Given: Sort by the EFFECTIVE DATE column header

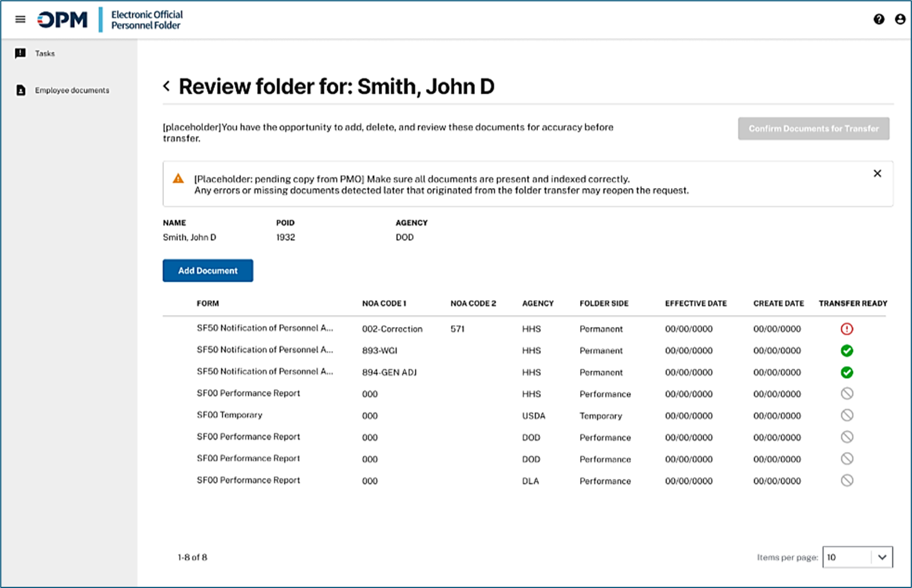Looking at the screenshot, I should point(696,303).
